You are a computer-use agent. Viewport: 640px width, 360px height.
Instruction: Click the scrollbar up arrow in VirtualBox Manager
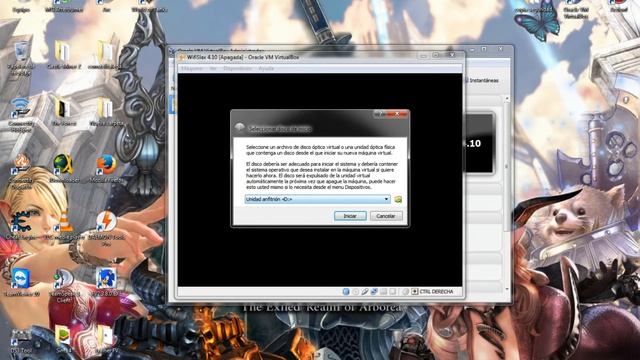pyautogui.click(x=507, y=99)
